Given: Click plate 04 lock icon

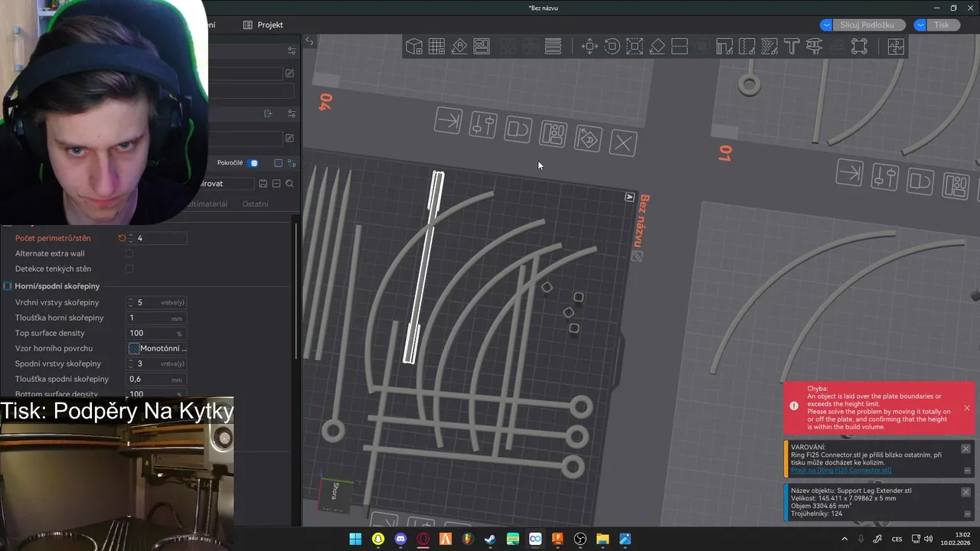Looking at the screenshot, I should pyautogui.click(x=518, y=129).
